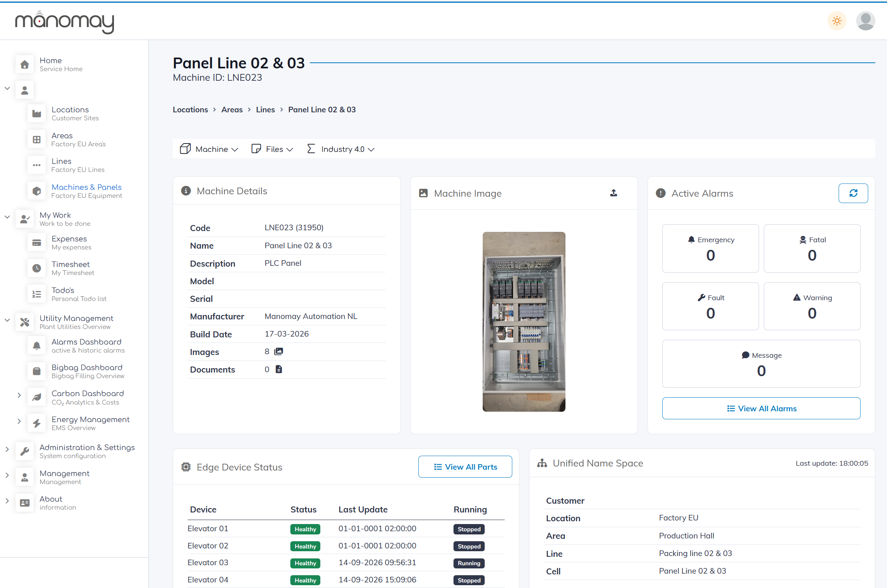Open Carbon Dashboard leaf icon
Viewport: 887px width, 588px height.
coord(37,397)
